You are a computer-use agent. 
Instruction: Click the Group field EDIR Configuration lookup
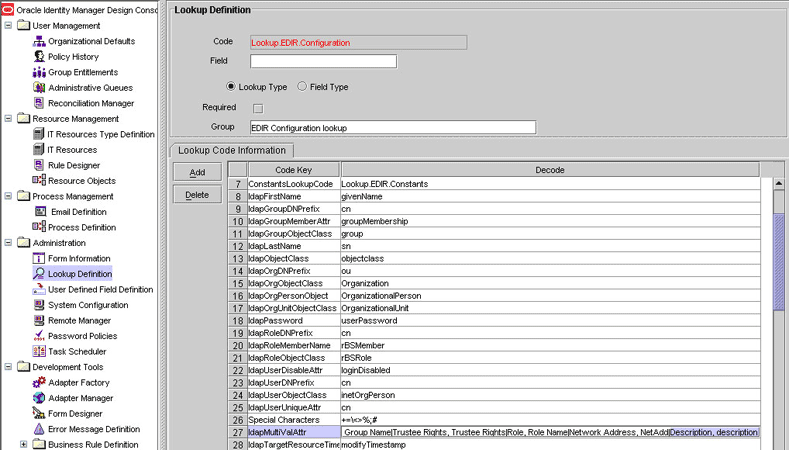(x=392, y=127)
